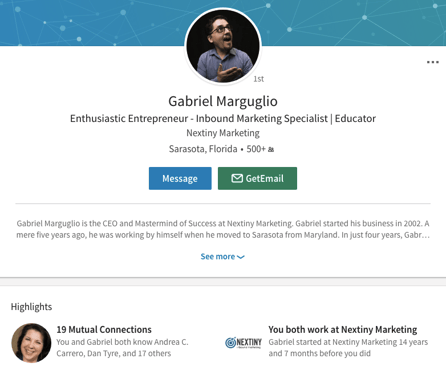Click the mutual connection's avatar photo

tap(31, 343)
